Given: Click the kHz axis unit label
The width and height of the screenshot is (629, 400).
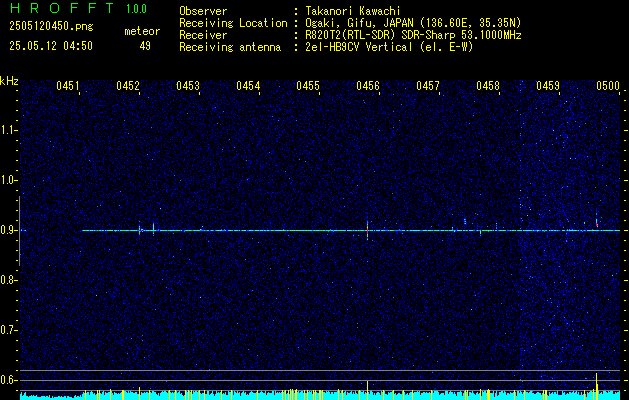Looking at the screenshot, I should (x=9, y=81).
